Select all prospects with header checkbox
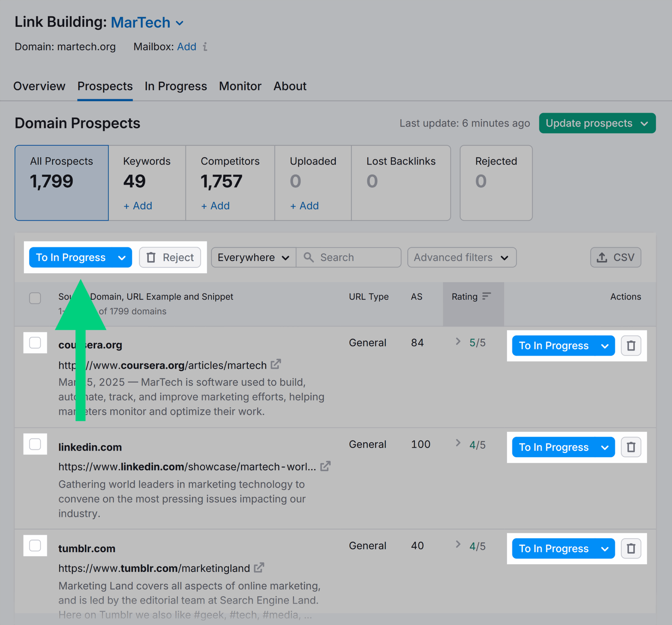 click(x=35, y=298)
